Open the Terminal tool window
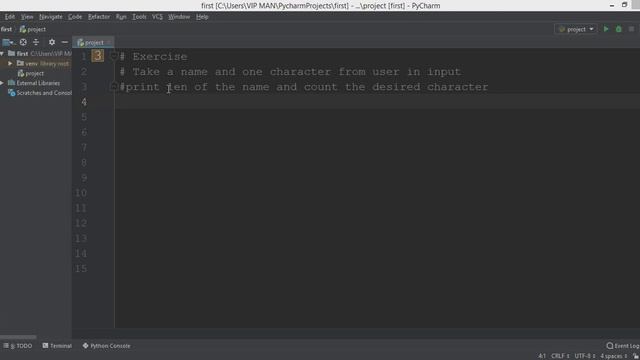640x360 pixels. (57, 346)
